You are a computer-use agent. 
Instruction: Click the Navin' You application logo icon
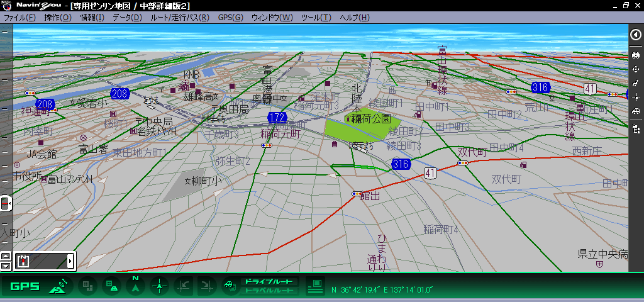coord(6,5)
